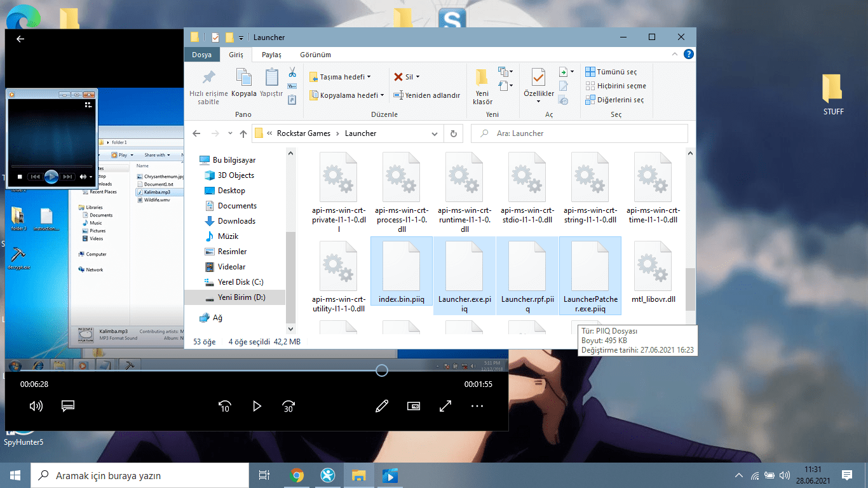
Task: Click Hiçbirini seçme to deselect
Action: (615, 86)
